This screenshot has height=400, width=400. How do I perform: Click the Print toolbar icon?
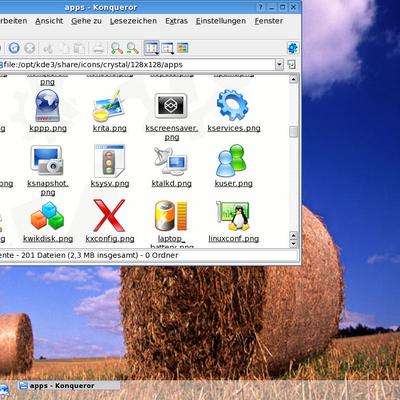click(x=98, y=48)
